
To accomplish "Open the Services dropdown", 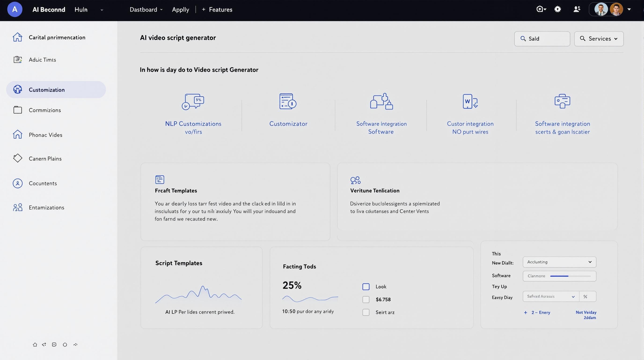I will click(x=599, y=38).
